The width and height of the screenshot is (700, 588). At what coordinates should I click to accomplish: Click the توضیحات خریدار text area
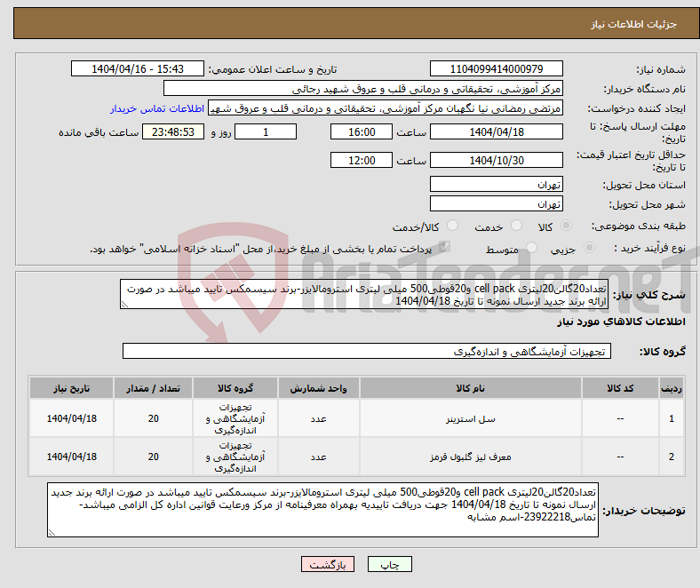[322, 510]
